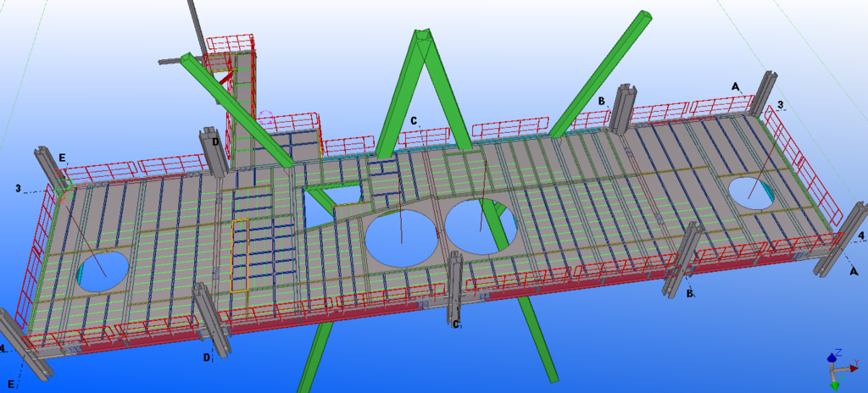Click grid label D at the back column
This screenshot has width=868, height=393.
[x=216, y=142]
